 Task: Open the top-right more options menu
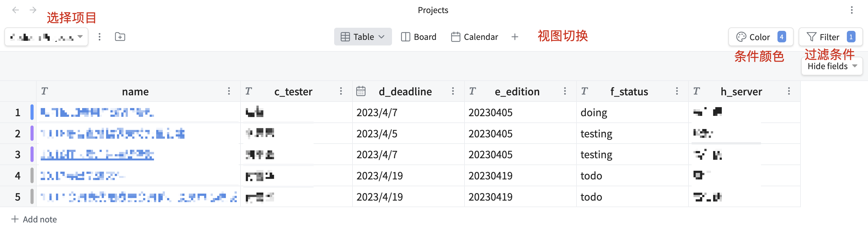click(x=852, y=10)
